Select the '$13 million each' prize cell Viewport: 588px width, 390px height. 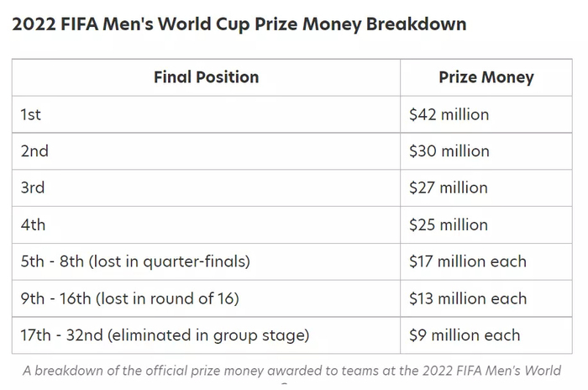(468, 298)
